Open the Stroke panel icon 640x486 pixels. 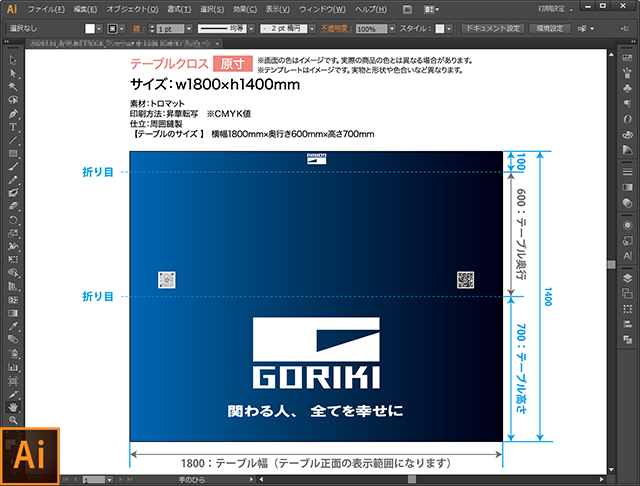point(627,172)
